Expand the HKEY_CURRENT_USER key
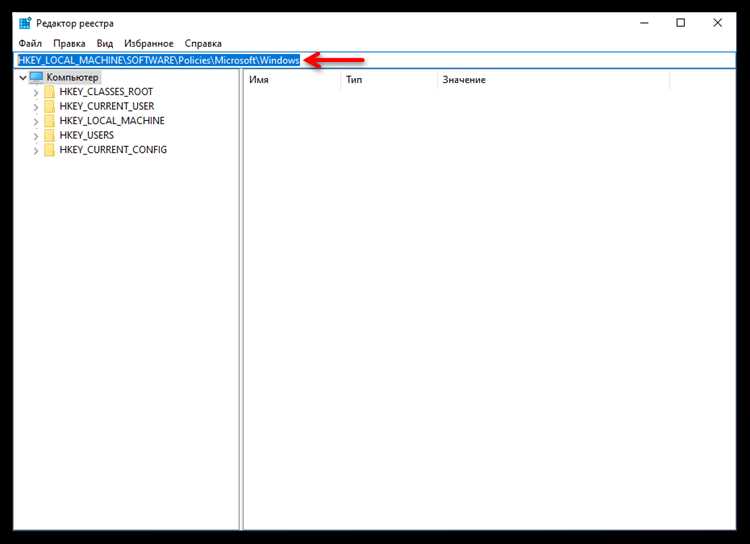The image size is (750, 544). 36,107
